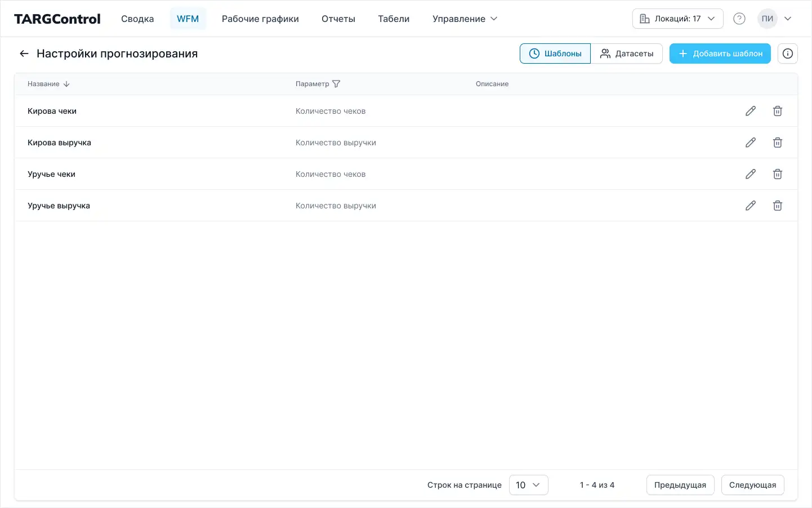Viewport: 812px width, 508px height.
Task: Expand the Управление menu
Action: tap(465, 19)
